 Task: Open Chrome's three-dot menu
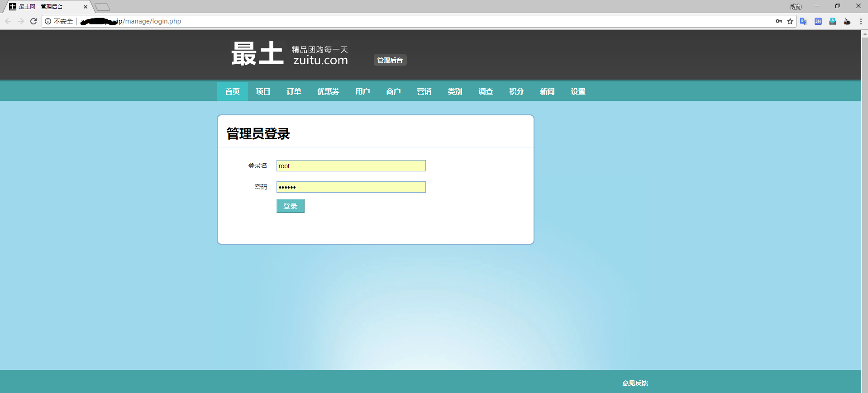click(x=861, y=21)
